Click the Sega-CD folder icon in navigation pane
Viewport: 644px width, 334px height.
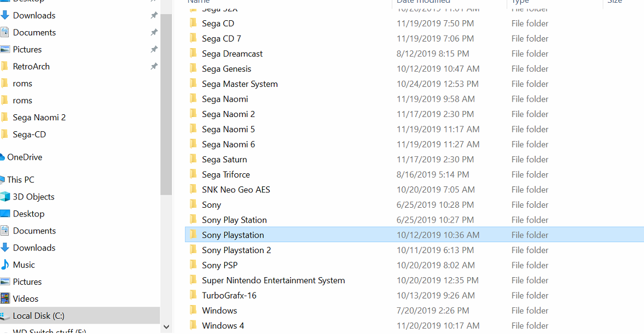4,134
